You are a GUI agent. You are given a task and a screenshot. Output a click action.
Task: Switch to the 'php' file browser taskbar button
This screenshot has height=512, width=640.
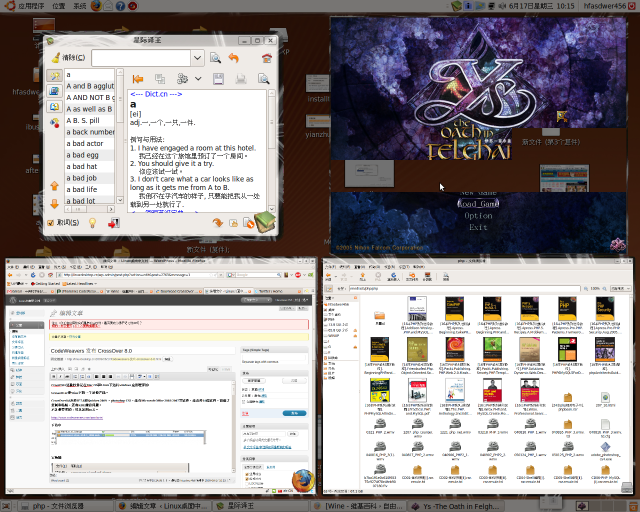[x=65, y=506]
